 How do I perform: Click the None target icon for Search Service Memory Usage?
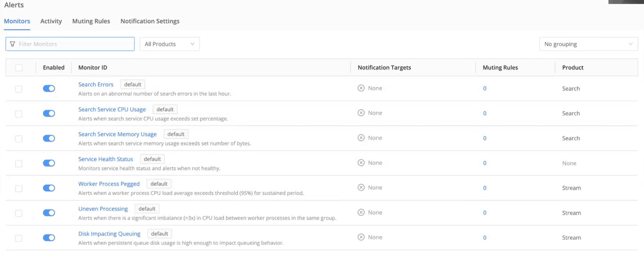click(361, 138)
